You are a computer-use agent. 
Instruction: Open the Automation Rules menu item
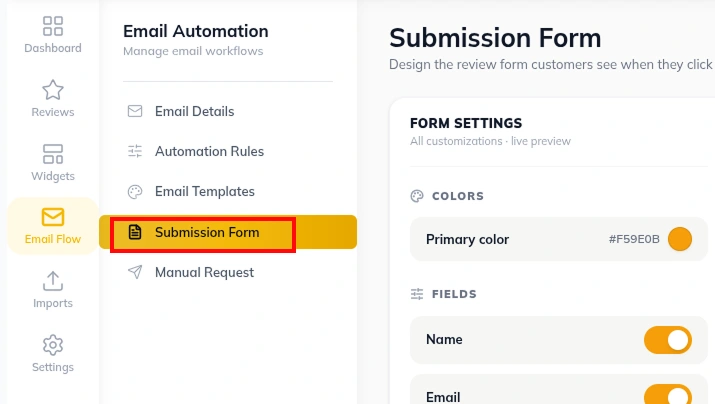click(228, 151)
